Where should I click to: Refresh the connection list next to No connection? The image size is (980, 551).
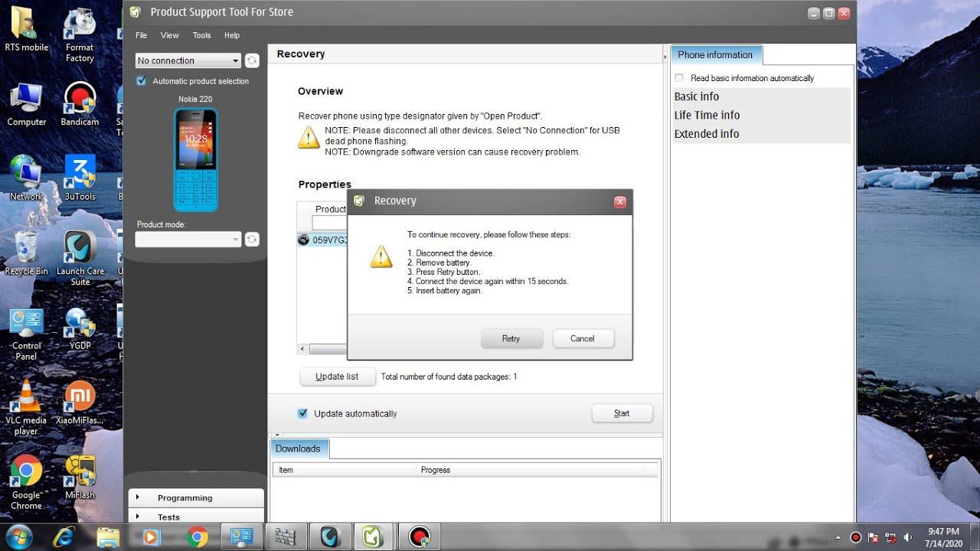252,60
